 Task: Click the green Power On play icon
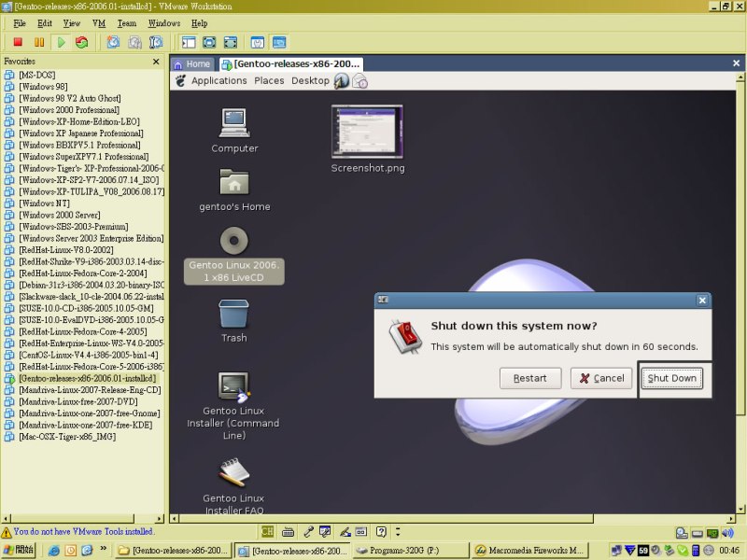(61, 42)
